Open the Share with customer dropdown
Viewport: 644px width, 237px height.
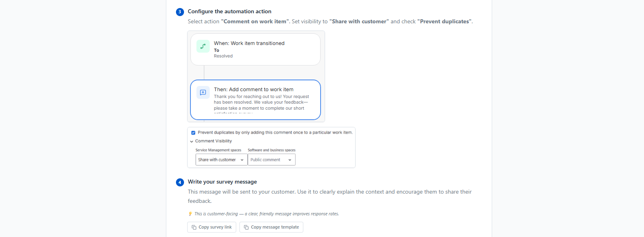coord(221,159)
